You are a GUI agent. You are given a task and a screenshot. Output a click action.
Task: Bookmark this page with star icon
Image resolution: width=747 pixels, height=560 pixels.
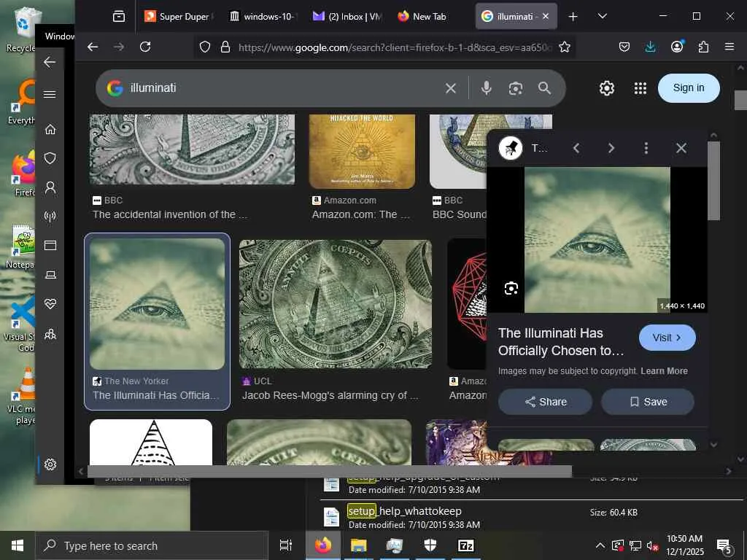565,47
